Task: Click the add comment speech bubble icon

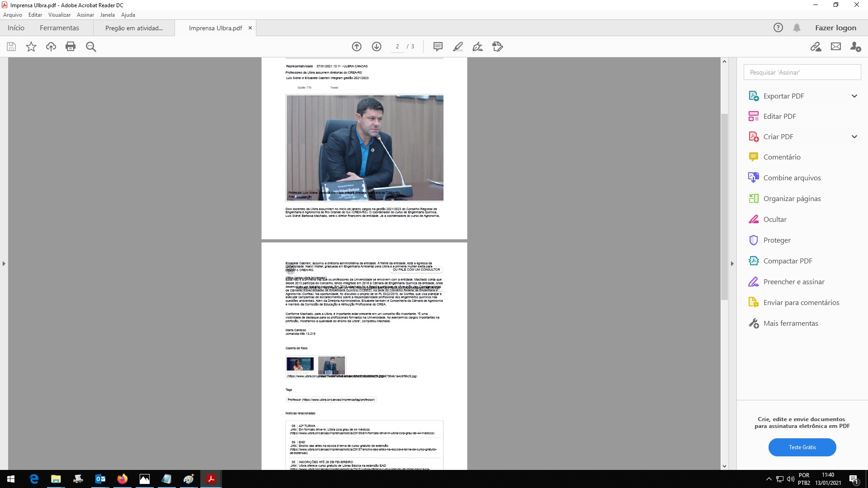Action: coord(438,47)
